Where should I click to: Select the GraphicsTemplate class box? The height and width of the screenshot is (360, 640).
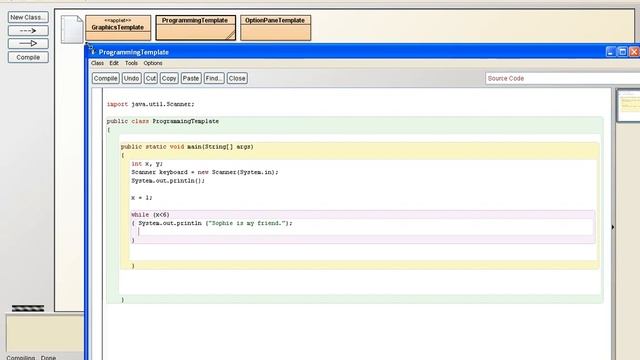coord(118,28)
